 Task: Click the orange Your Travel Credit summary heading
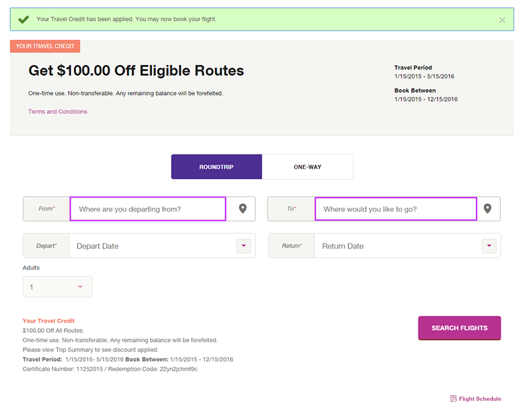48,321
